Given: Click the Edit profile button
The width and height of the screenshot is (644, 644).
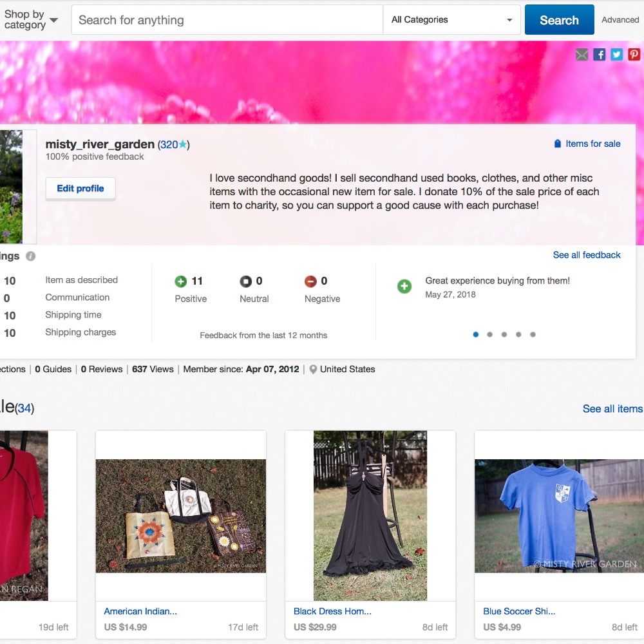Looking at the screenshot, I should pyautogui.click(x=80, y=189).
